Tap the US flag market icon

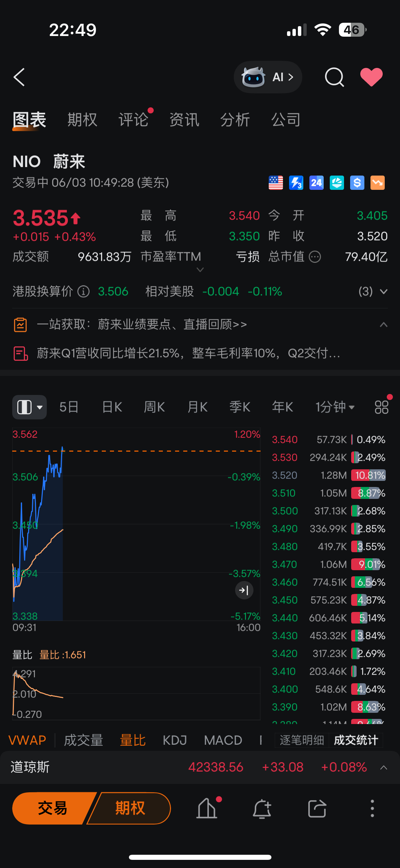click(x=276, y=183)
